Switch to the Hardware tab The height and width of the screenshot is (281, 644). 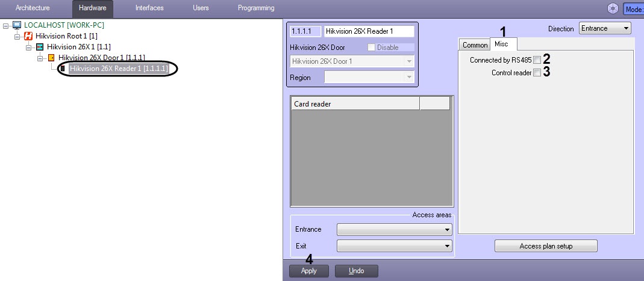point(92,8)
